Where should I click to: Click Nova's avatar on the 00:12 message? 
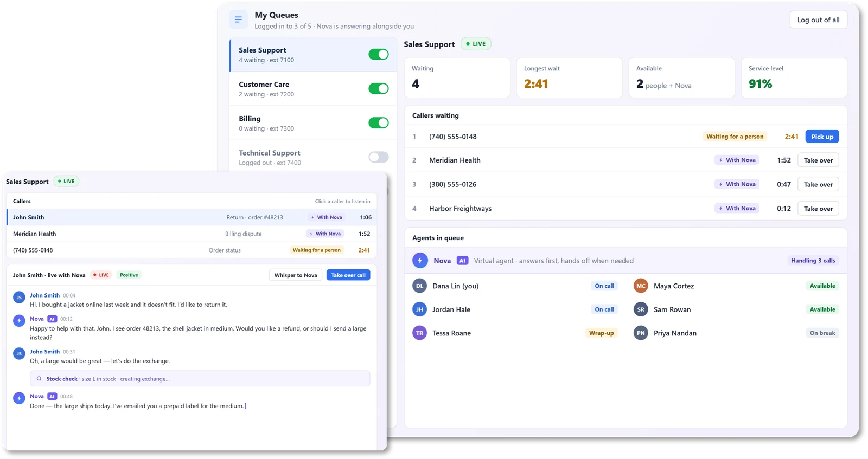point(19,321)
